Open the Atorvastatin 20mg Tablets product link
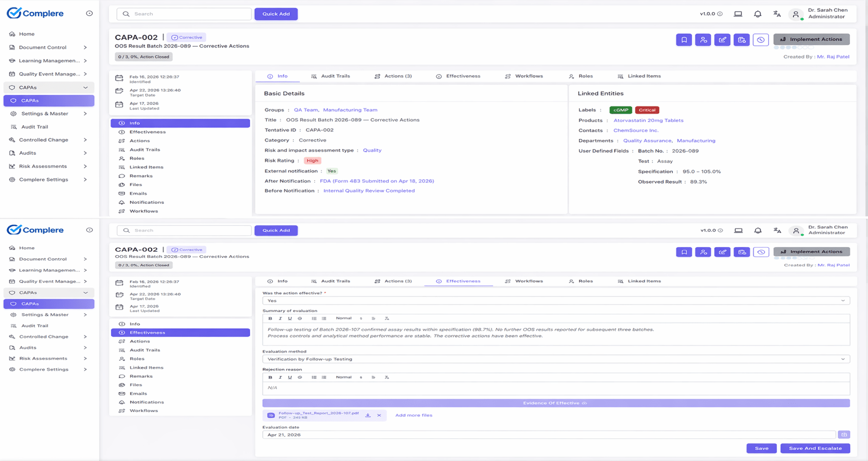The image size is (868, 461). (x=648, y=121)
